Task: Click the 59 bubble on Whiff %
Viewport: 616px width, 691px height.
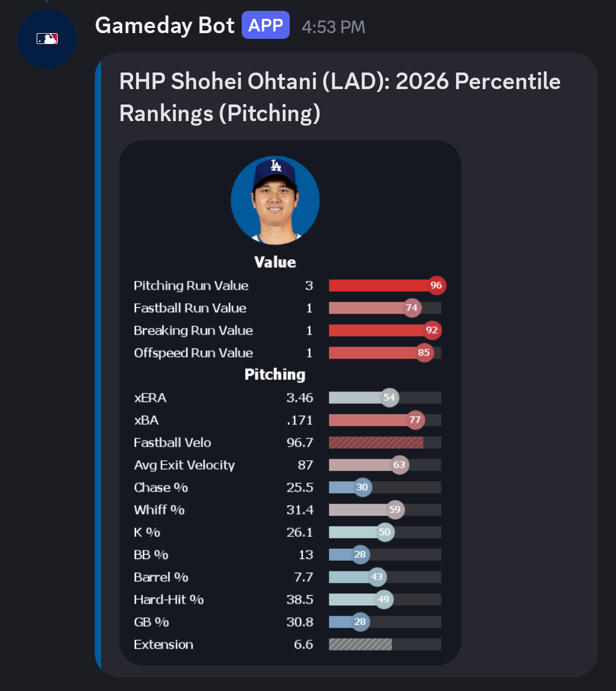Action: coord(395,509)
